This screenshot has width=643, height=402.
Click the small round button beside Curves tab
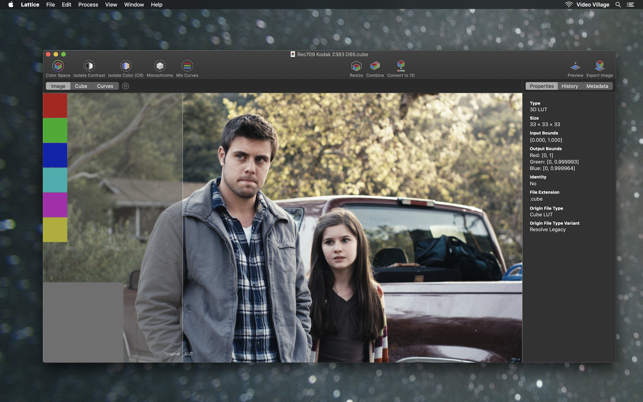click(126, 86)
